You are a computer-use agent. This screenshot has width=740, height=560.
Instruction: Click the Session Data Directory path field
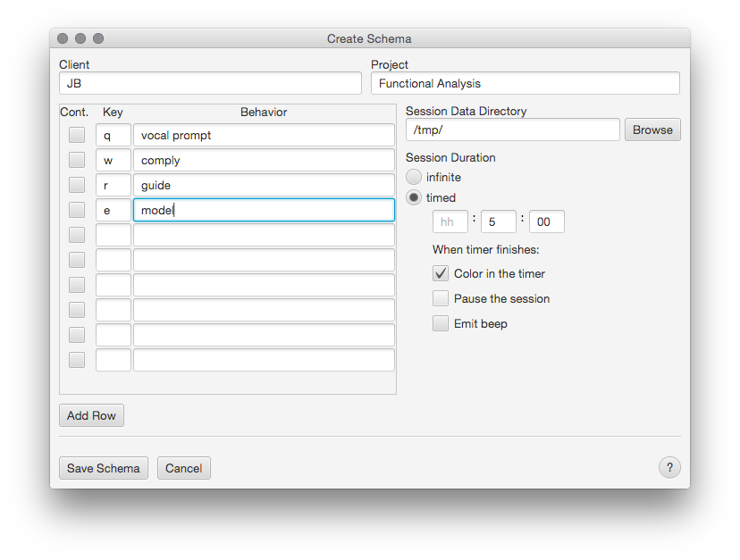point(512,130)
